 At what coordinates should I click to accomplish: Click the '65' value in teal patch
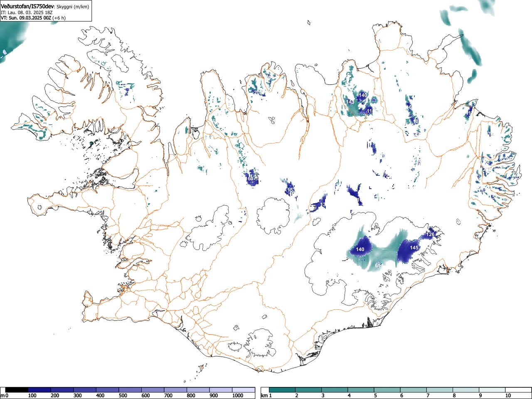378,265
